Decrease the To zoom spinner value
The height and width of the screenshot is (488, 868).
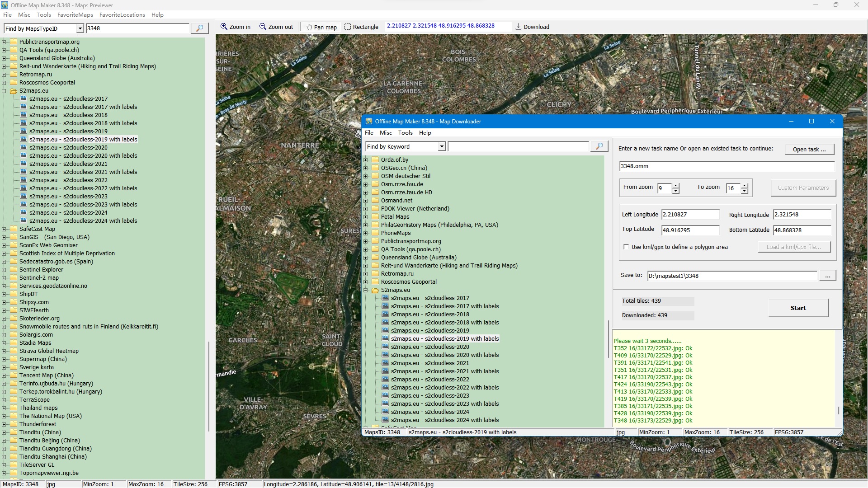(745, 191)
